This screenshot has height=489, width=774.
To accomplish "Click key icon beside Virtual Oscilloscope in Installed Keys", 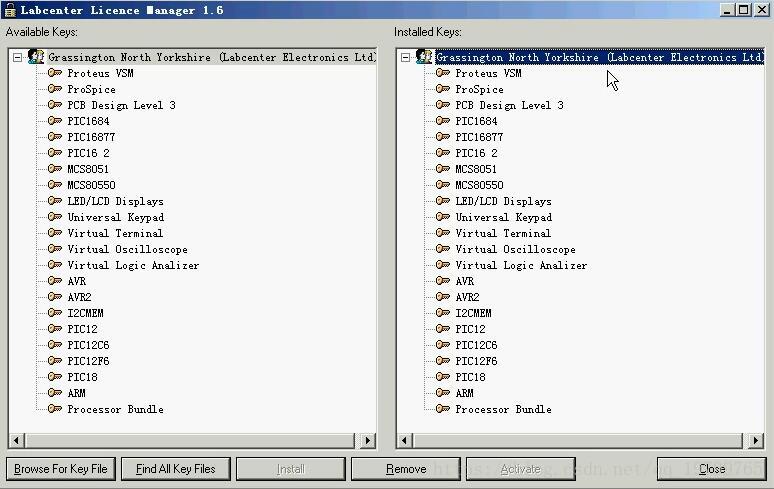I will [x=443, y=249].
